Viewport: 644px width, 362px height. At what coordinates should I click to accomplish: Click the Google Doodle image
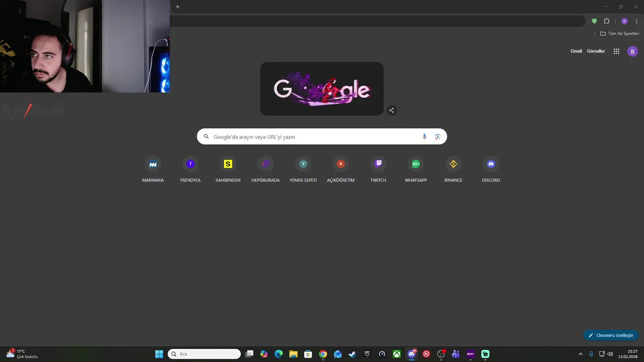click(322, 89)
